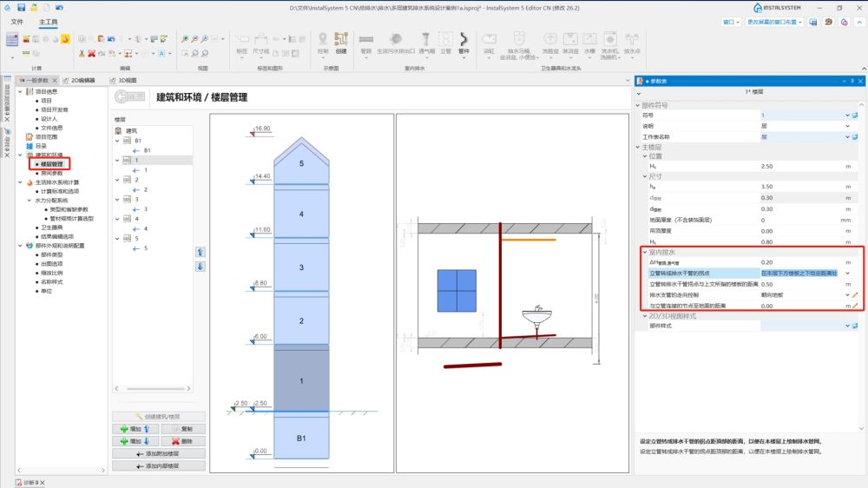This screenshot has width=868, height=488.
Task: Click the scissors cut icon
Action: pos(82,53)
